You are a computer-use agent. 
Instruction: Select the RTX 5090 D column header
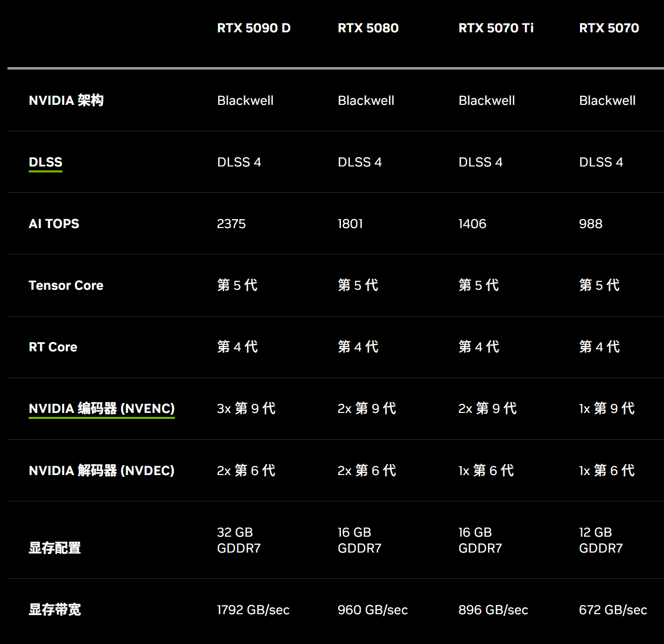tap(253, 28)
